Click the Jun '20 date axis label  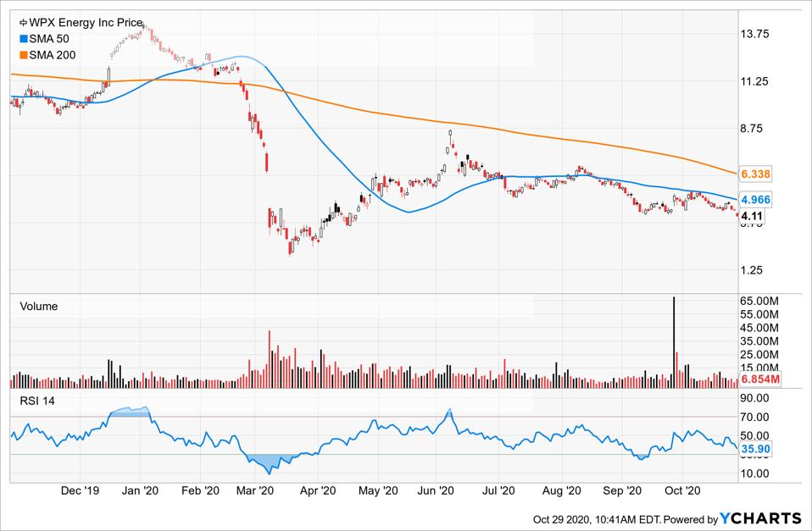(x=436, y=490)
